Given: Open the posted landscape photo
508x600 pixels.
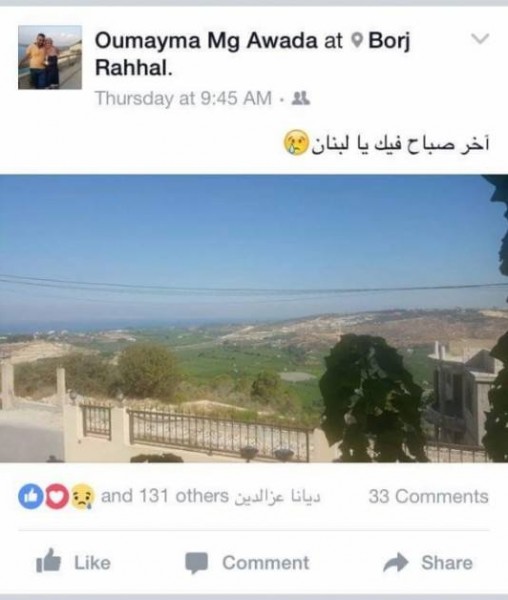Looking at the screenshot, I should (254, 318).
